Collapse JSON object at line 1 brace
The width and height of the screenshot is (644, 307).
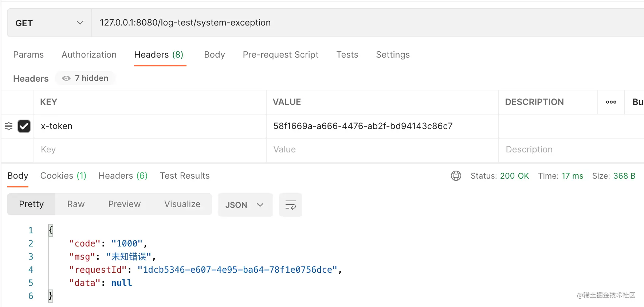(x=51, y=230)
